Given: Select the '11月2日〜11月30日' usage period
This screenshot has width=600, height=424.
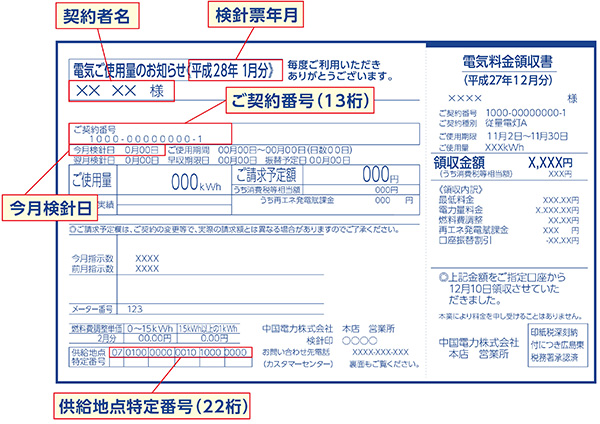Looking at the screenshot, I should click(x=527, y=136).
